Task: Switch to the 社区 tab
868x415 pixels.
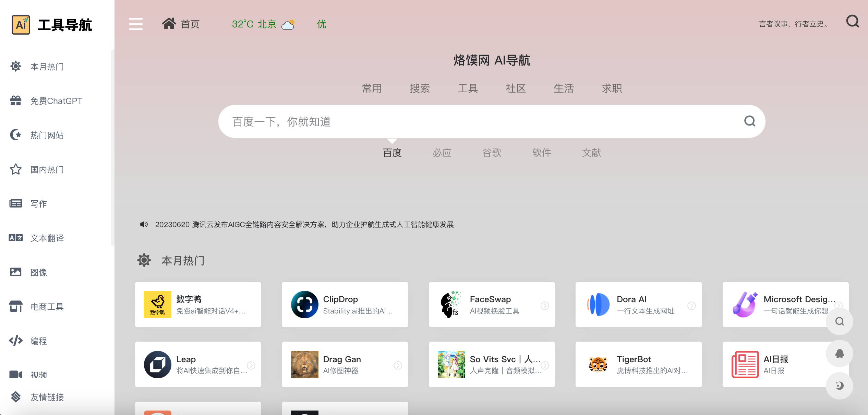Action: pos(516,88)
